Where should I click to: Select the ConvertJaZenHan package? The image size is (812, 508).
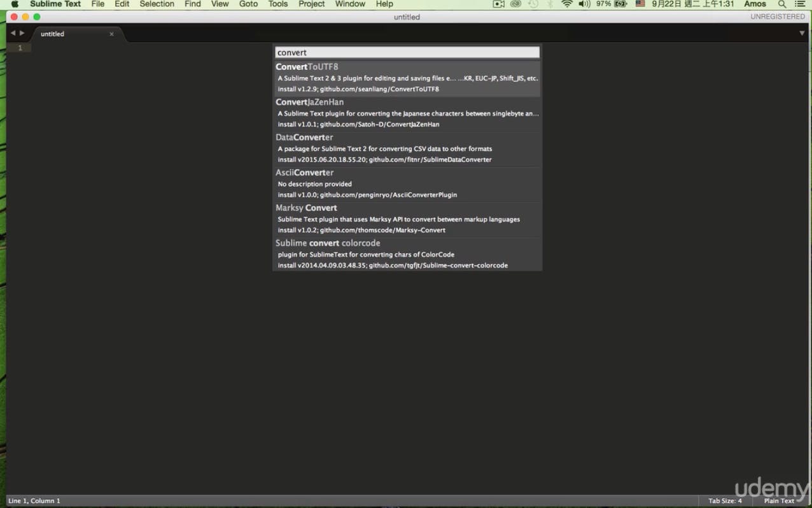click(x=407, y=113)
